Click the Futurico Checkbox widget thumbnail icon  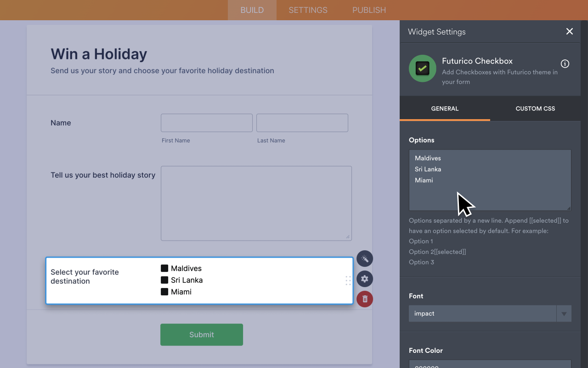pos(422,68)
